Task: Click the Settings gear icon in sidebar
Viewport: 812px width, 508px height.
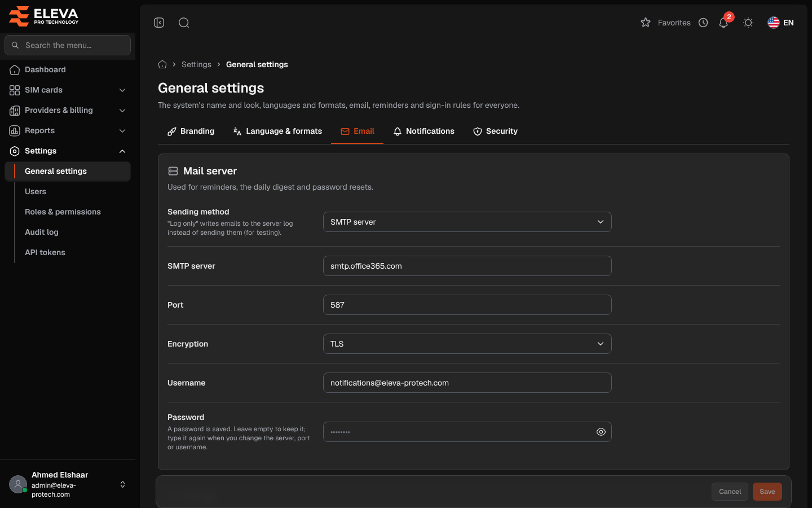Action: click(x=15, y=151)
